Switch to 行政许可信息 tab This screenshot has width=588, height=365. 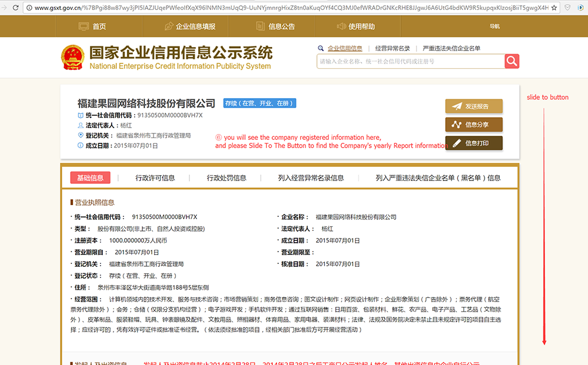coord(155,178)
